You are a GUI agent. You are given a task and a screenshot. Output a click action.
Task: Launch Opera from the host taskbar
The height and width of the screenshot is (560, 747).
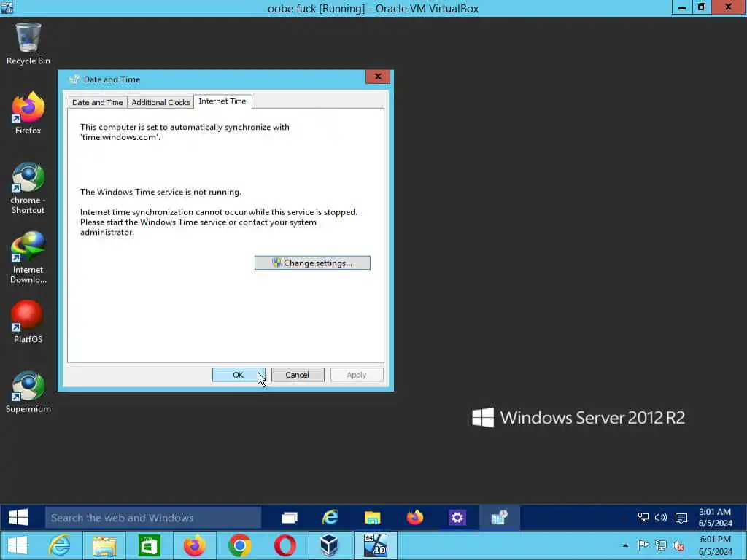point(285,545)
